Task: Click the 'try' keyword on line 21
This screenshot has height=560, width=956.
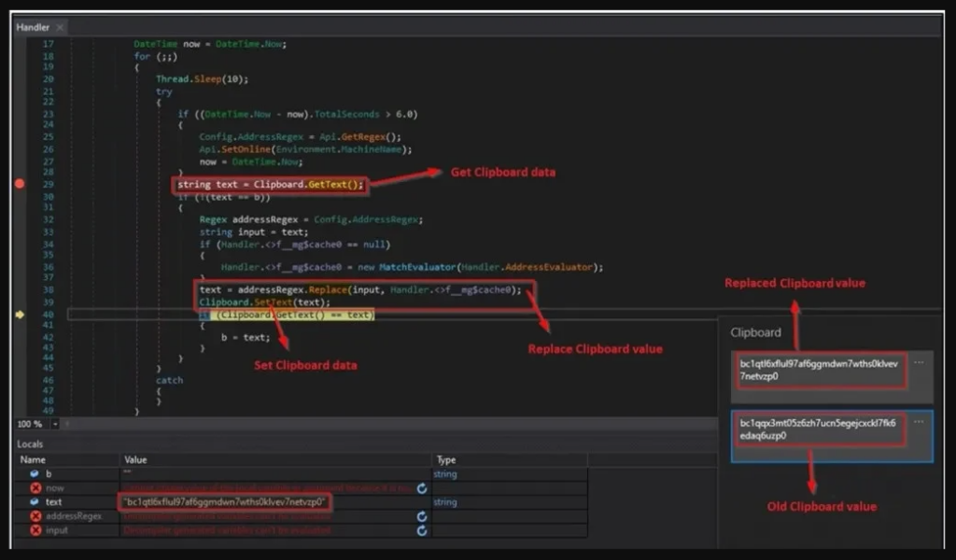Action: click(x=163, y=91)
